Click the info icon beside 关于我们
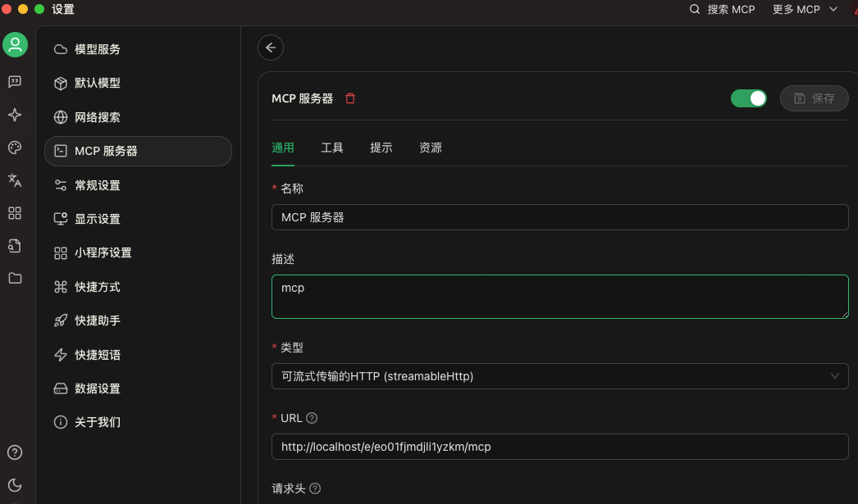Screen dimensions: 858x504 61,422
